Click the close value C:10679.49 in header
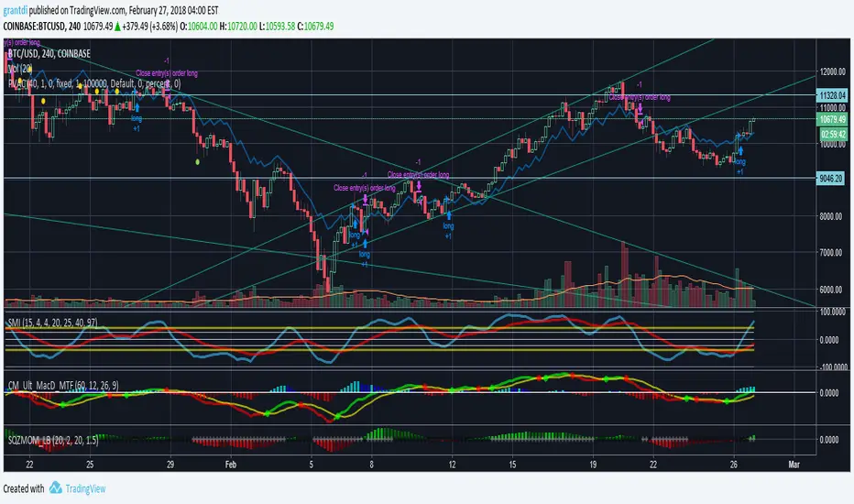The height and width of the screenshot is (504, 854). point(316,27)
